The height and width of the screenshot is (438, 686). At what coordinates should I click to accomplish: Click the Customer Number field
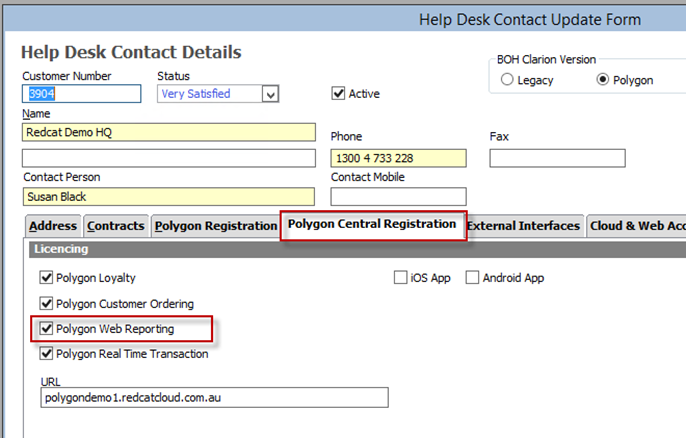(81, 94)
